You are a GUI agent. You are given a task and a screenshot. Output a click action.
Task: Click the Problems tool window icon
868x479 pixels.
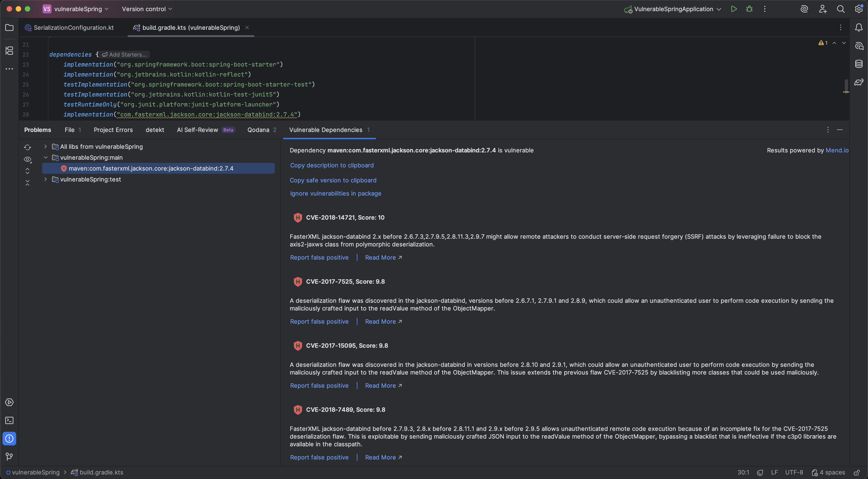pyautogui.click(x=10, y=439)
